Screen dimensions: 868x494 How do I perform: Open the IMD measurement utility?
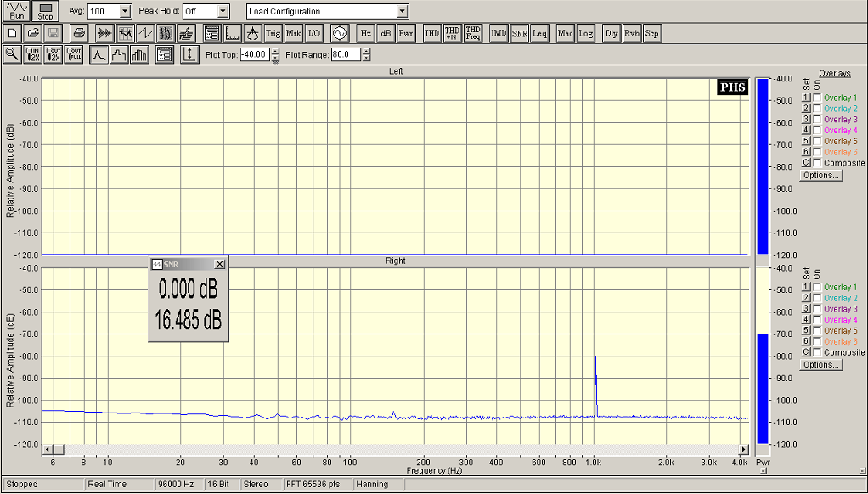(499, 33)
